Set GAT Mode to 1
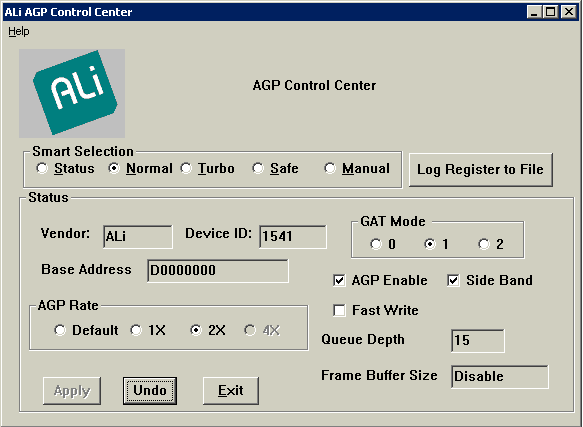This screenshot has width=583, height=427. [x=437, y=244]
